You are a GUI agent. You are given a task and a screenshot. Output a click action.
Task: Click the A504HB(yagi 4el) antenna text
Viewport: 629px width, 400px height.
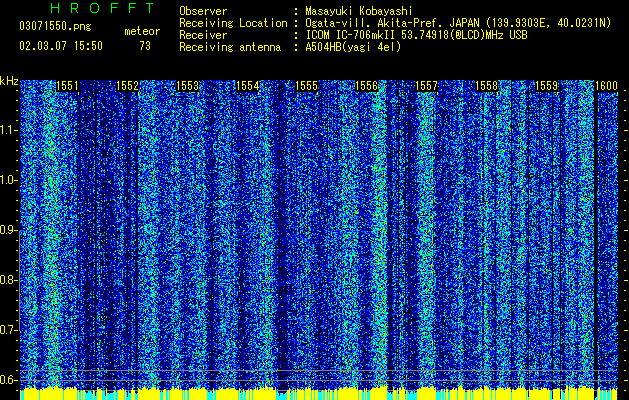(353, 47)
